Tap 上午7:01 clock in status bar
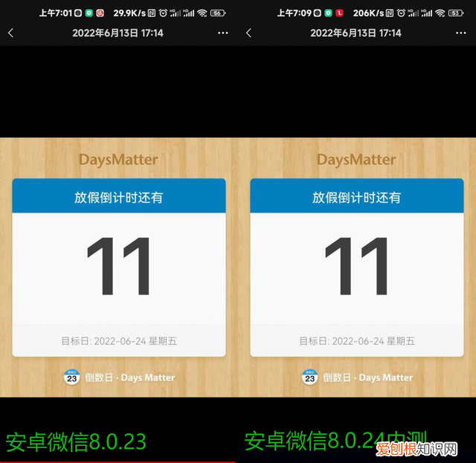 pos(56,13)
